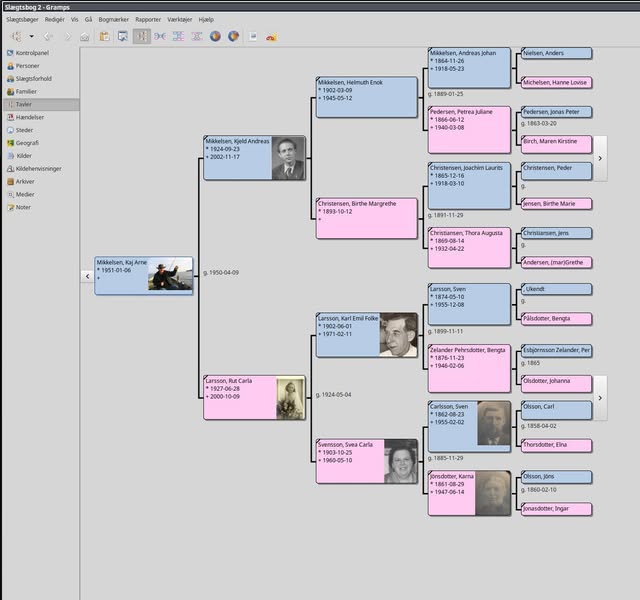Image resolution: width=640 pixels, height=600 pixels.
Task: Open the Bogmærker menu
Action: click(x=113, y=20)
